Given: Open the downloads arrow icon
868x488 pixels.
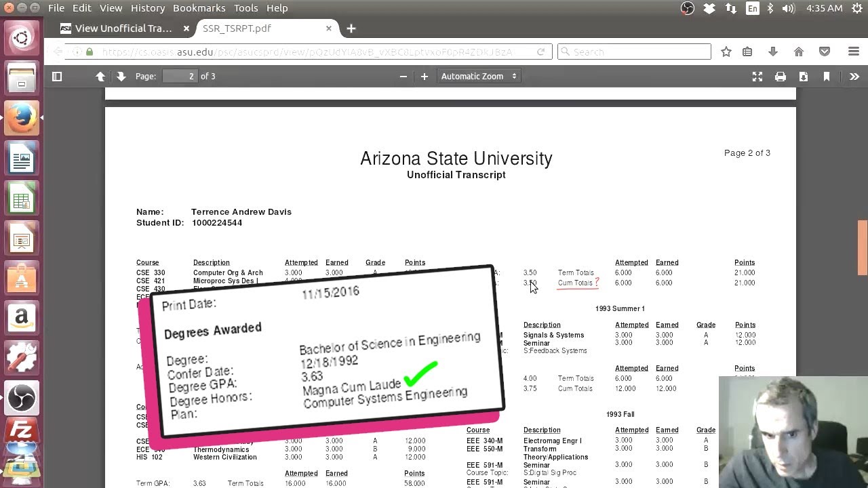Looking at the screenshot, I should 773,52.
